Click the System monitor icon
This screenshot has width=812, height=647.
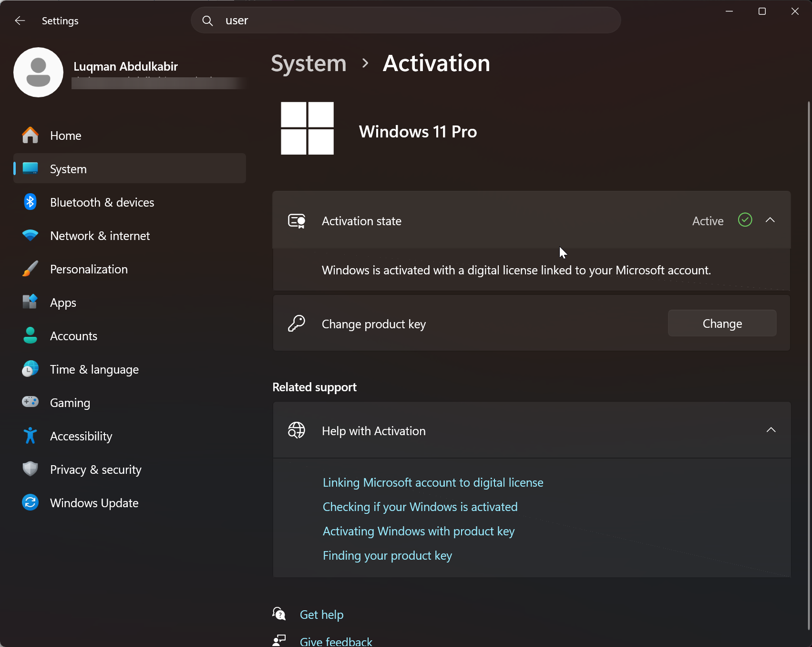30,168
